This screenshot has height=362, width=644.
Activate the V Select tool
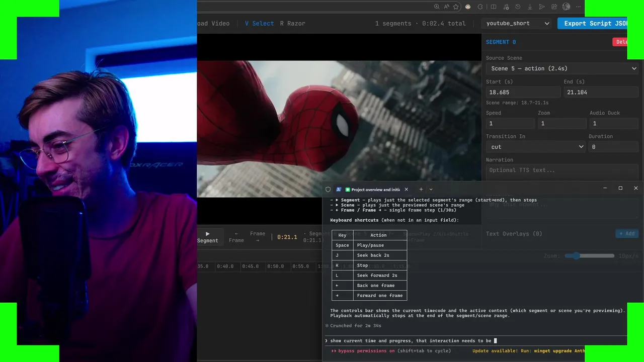[x=259, y=23]
